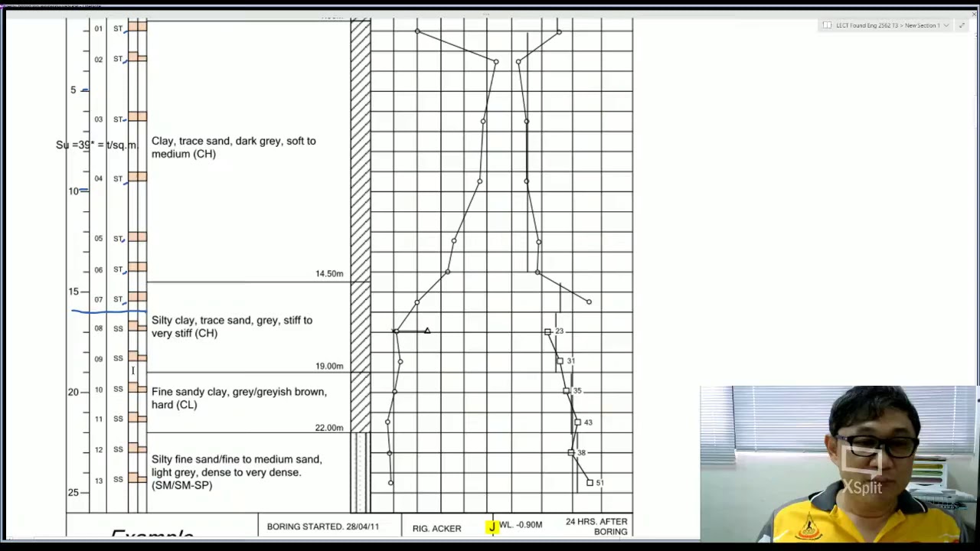980x551 pixels.
Task: Expand the LECT Found Eng 2562 T3 section dropdown
Action: [x=946, y=25]
